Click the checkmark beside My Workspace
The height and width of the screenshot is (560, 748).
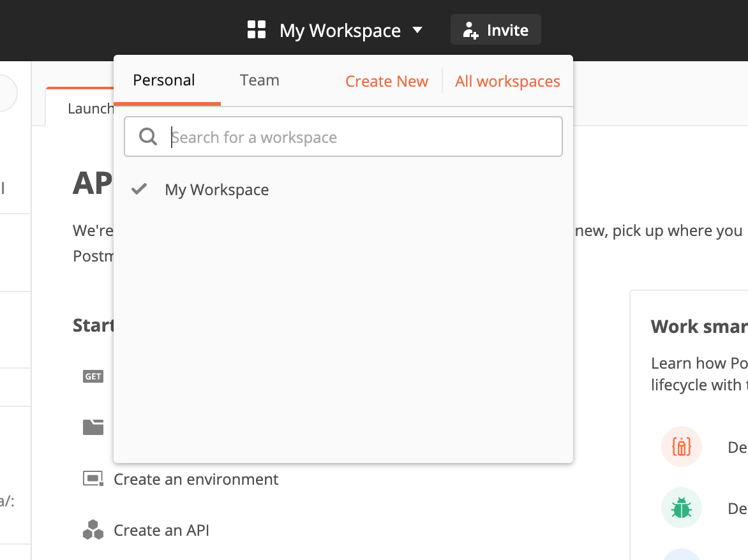[139, 189]
